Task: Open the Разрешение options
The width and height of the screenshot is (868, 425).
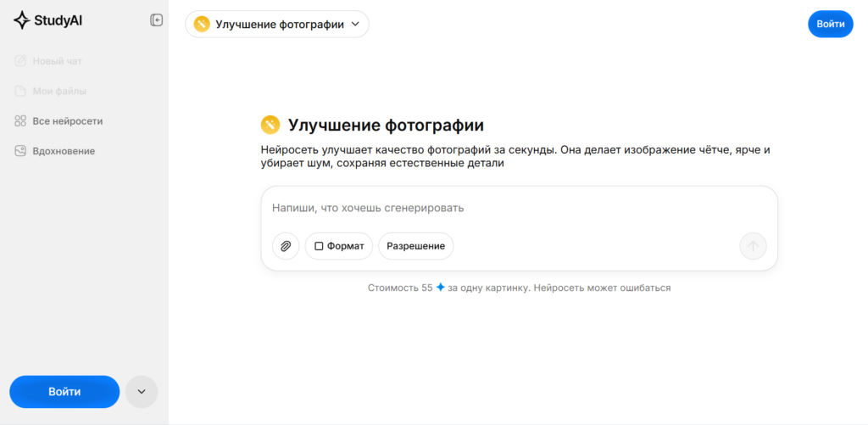Action: point(415,246)
